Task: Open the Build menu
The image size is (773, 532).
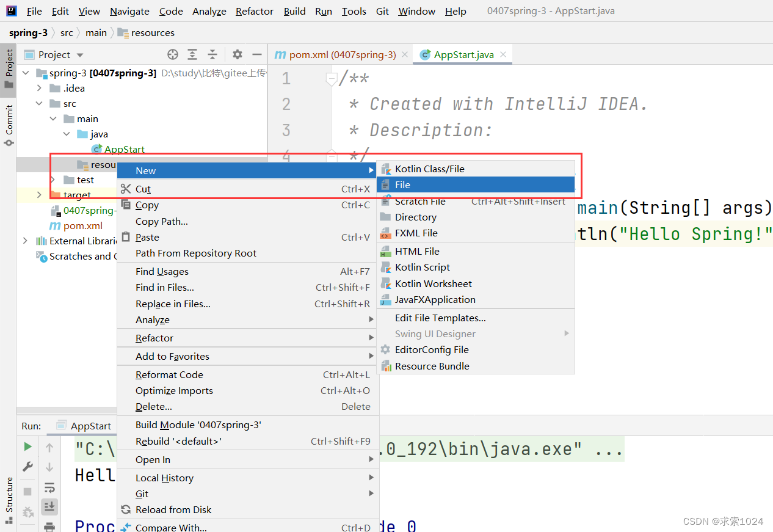Action: tap(295, 11)
